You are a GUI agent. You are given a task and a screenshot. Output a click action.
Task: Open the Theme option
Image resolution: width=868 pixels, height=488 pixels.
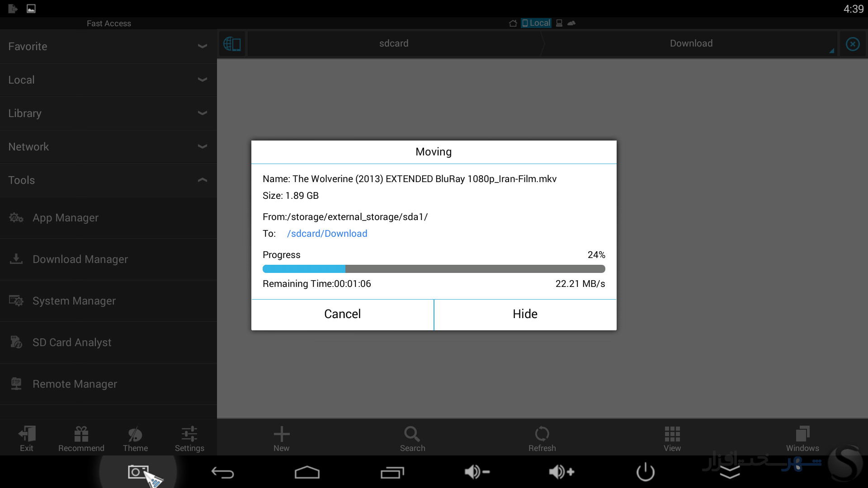(135, 438)
